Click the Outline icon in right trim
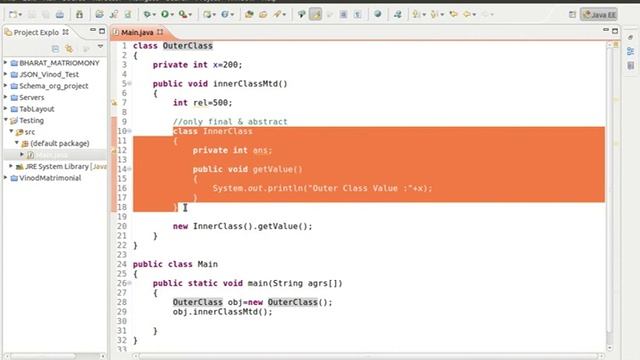Screen dimensions: 640x360 (631, 51)
